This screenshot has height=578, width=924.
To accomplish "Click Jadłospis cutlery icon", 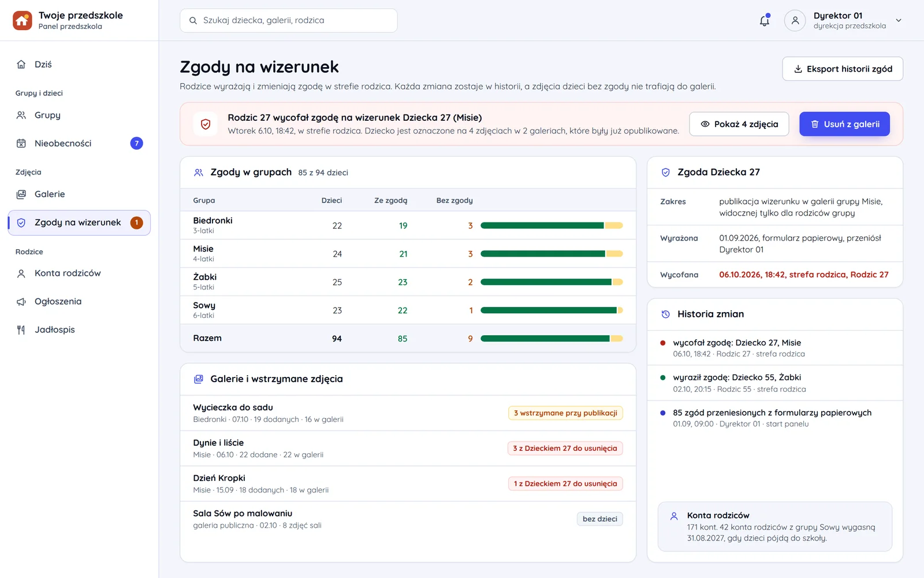I will [x=21, y=330].
